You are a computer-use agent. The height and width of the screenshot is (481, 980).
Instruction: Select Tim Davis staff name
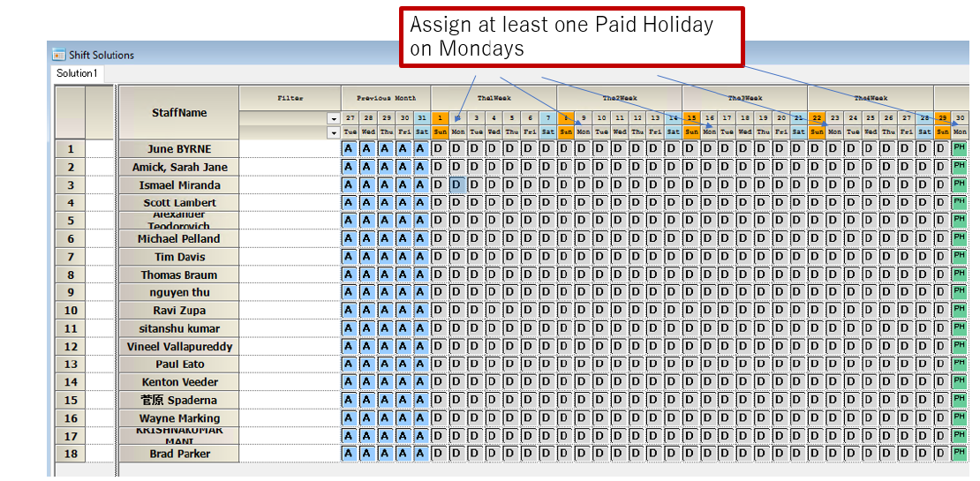coord(179,257)
